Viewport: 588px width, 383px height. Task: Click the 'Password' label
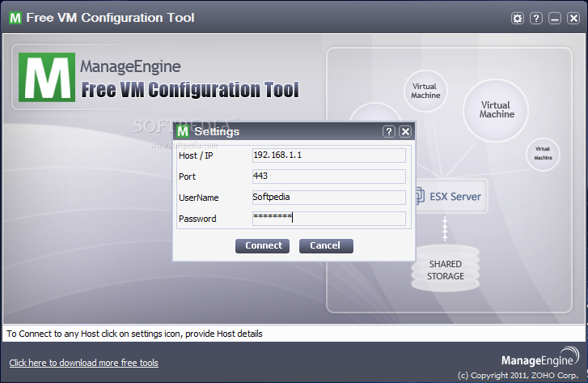(x=197, y=219)
